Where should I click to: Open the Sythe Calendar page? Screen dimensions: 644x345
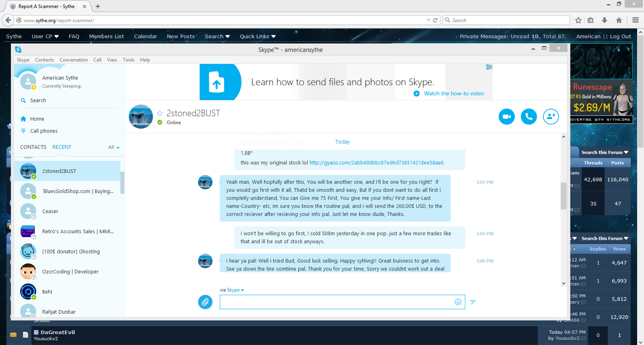(145, 36)
